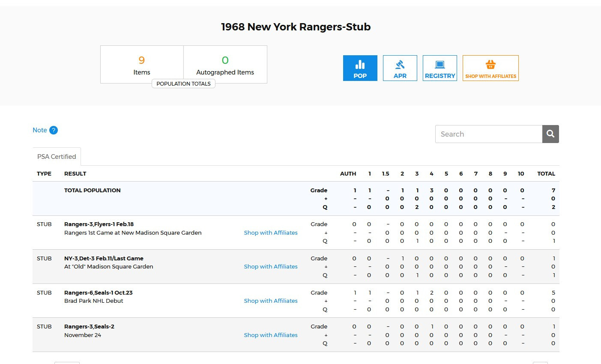Click the AUTH column header

[348, 173]
